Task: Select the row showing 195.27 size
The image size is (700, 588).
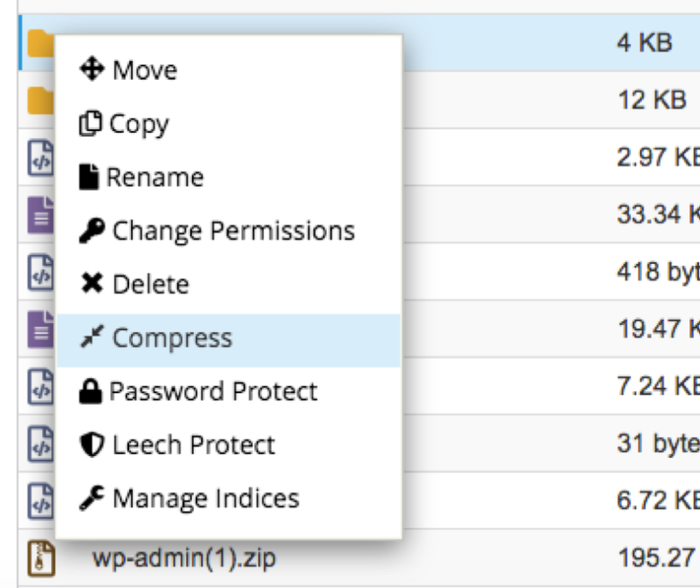Action: tap(359, 557)
